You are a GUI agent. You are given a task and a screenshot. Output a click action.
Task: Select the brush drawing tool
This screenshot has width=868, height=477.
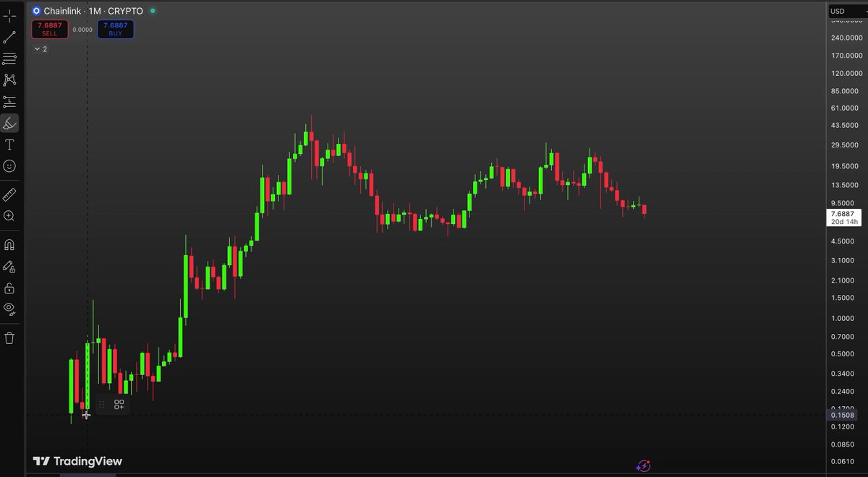coord(9,123)
